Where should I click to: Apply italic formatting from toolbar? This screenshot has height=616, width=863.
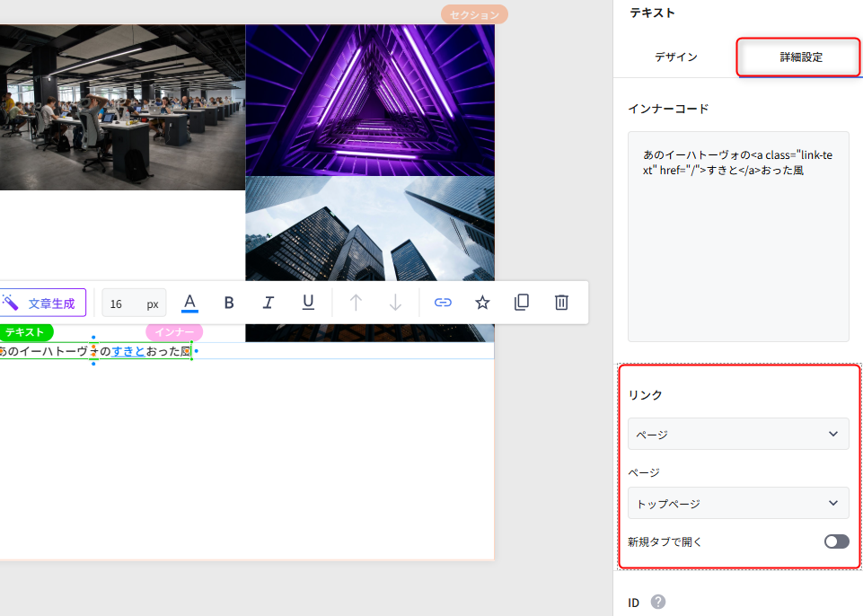tap(268, 303)
